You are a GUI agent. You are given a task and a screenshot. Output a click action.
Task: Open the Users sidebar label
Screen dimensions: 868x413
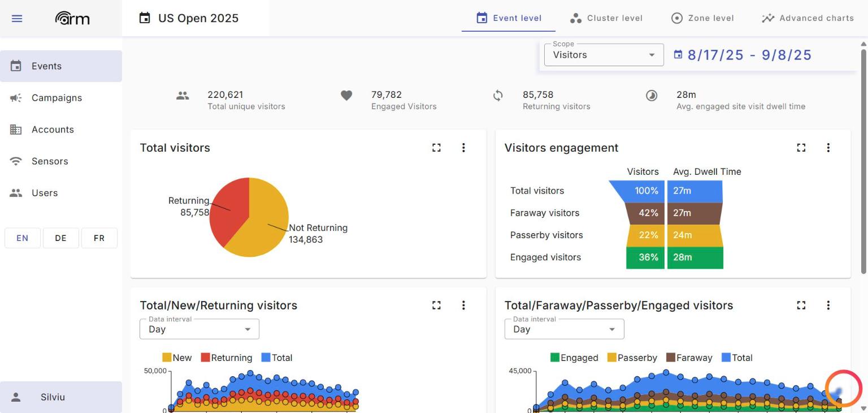(45, 193)
